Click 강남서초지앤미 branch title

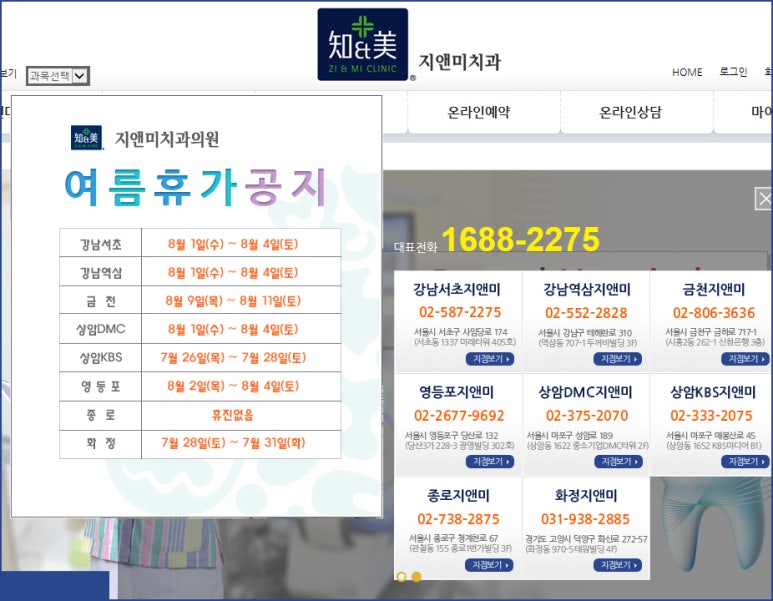pyautogui.click(x=457, y=289)
